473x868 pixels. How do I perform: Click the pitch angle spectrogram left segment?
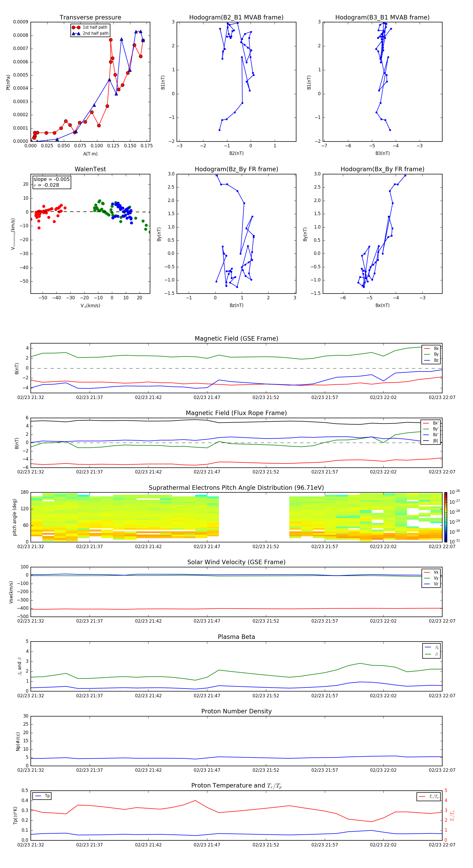(125, 517)
